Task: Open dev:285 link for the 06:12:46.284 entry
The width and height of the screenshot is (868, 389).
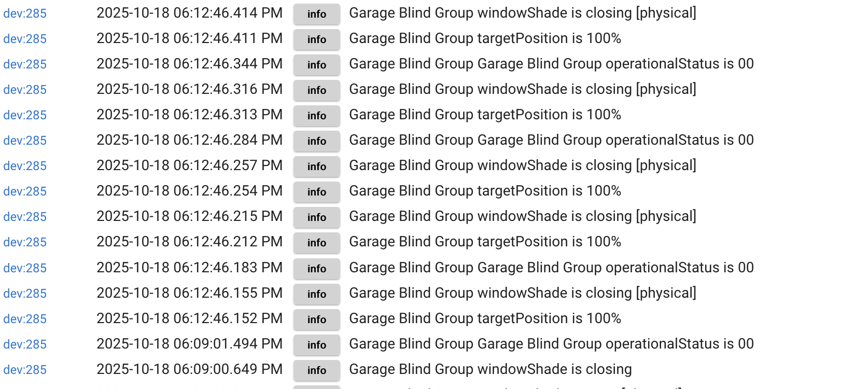Action: coord(25,141)
